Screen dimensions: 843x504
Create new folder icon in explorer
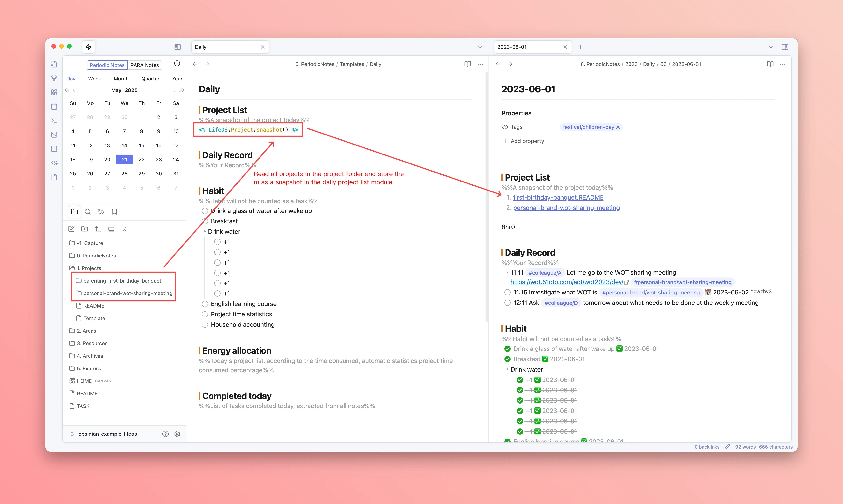[x=85, y=229]
